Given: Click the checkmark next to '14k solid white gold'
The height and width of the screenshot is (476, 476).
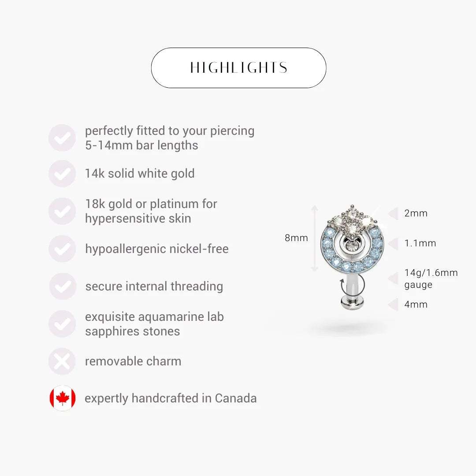Looking at the screenshot, I should (x=62, y=174).
